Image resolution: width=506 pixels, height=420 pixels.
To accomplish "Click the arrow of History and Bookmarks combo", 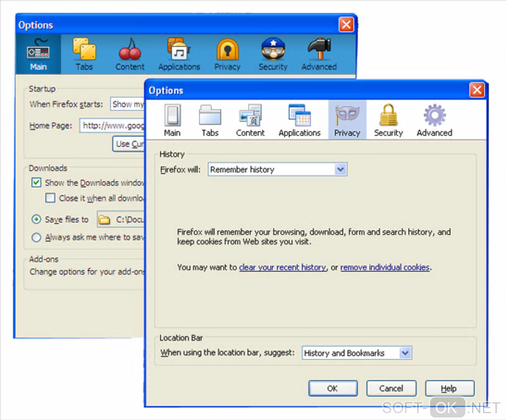I will coord(405,353).
